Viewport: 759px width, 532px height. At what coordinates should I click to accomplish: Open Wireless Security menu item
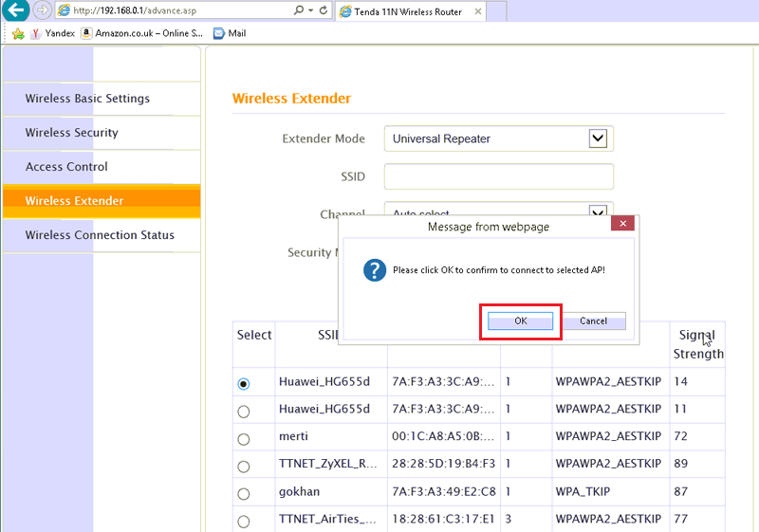(72, 133)
